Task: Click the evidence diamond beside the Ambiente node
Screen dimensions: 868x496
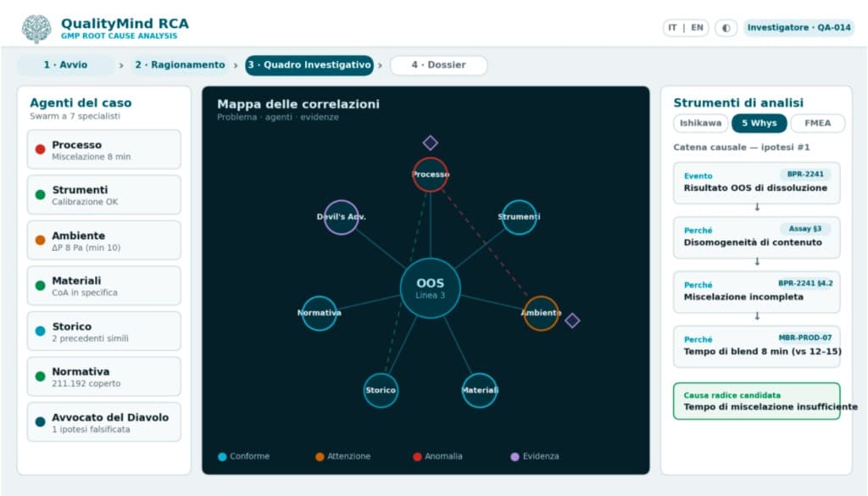Action: (572, 320)
